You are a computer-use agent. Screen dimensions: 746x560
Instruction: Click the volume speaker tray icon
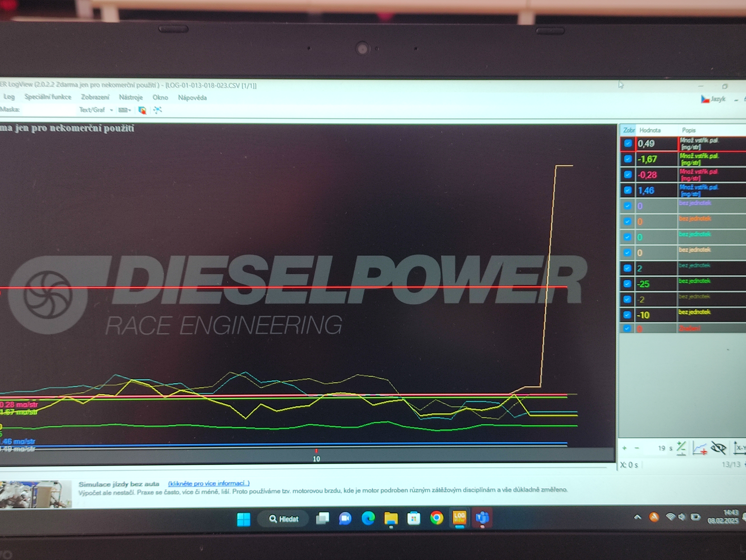tap(682, 517)
